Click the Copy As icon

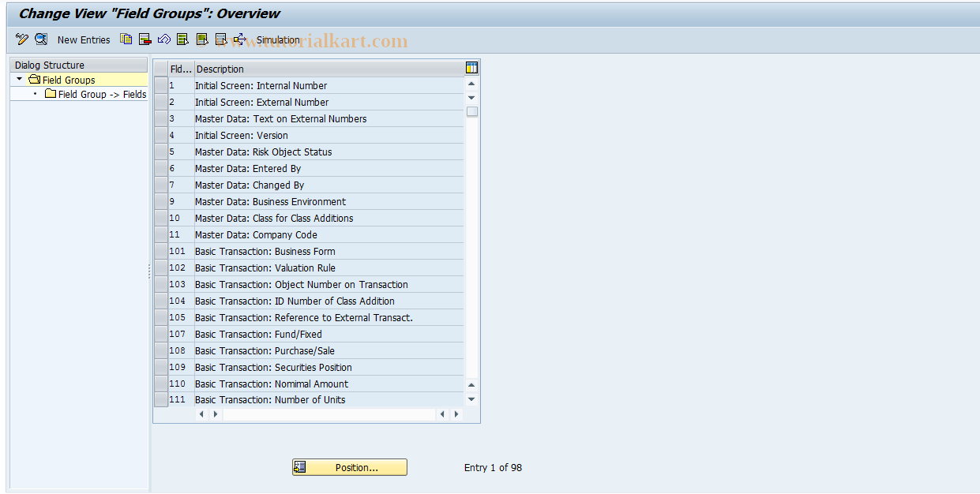126,39
